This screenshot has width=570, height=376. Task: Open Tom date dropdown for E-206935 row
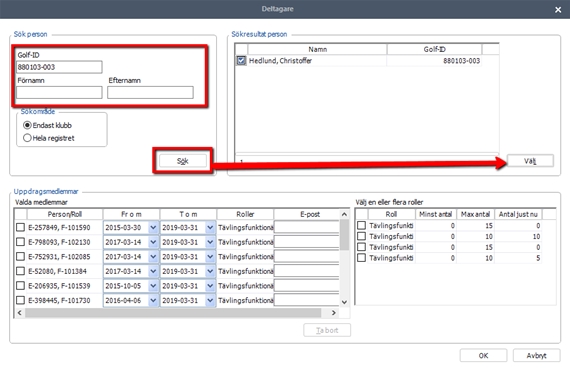pos(210,286)
